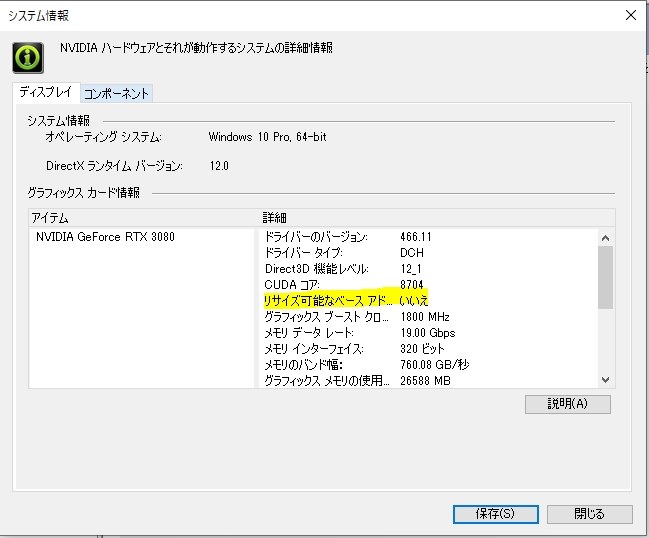The width and height of the screenshot is (649, 538).
Task: Select the Direct3D 機能レベル row label
Action: pos(317,269)
